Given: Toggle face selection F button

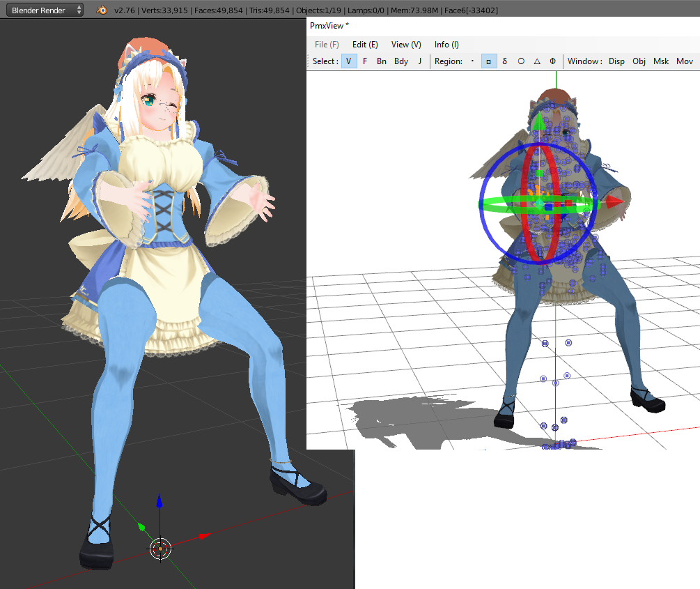Looking at the screenshot, I should (365, 61).
